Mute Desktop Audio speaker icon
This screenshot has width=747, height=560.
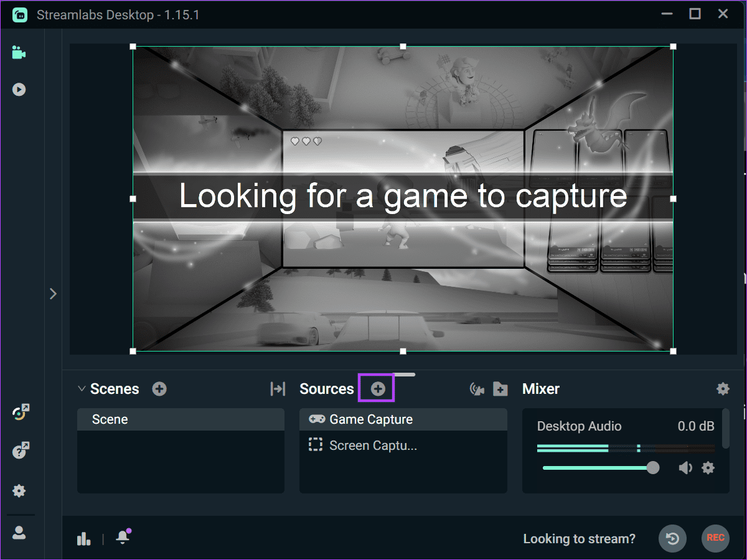tap(685, 468)
